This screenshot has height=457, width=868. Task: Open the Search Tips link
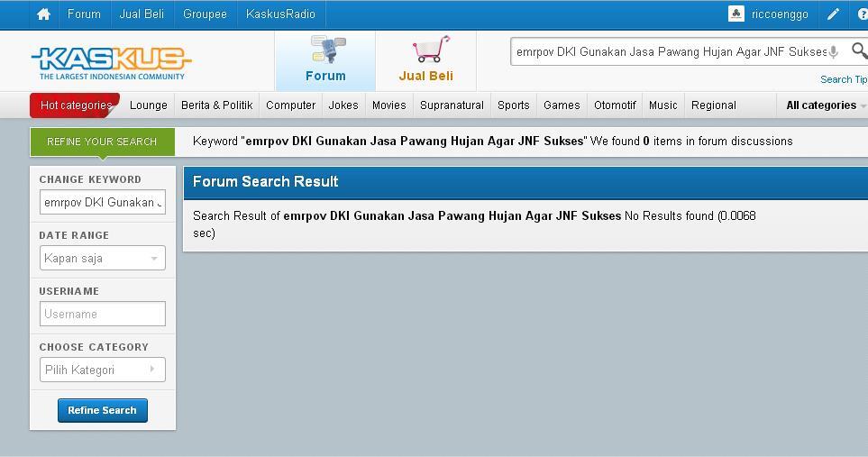tap(844, 79)
